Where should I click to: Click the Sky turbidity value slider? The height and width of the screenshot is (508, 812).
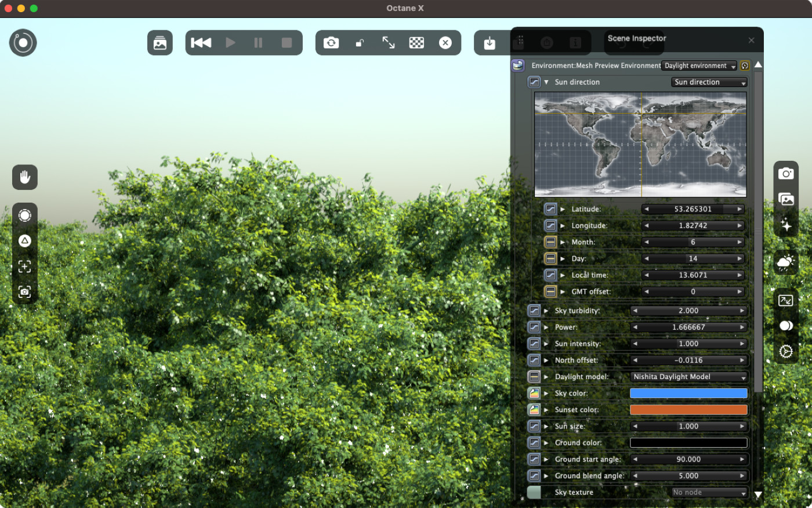[x=688, y=311]
